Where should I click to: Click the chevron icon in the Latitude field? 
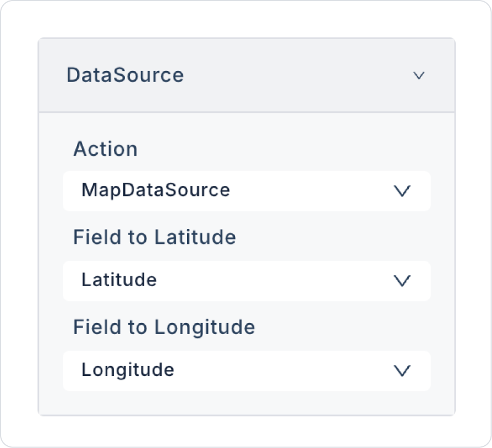[403, 281]
